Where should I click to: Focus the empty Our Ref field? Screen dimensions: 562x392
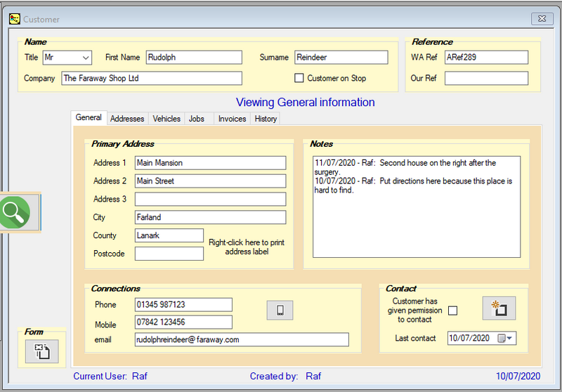click(x=486, y=78)
